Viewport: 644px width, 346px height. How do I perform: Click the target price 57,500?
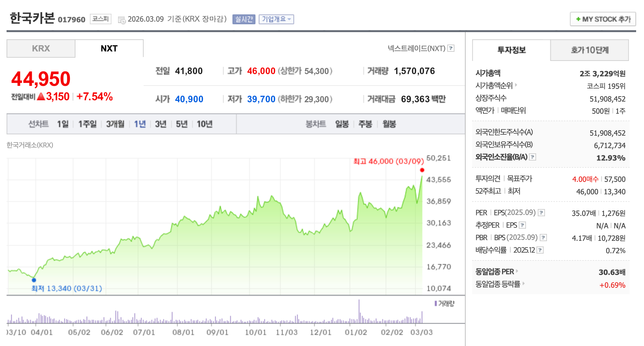tap(615, 179)
